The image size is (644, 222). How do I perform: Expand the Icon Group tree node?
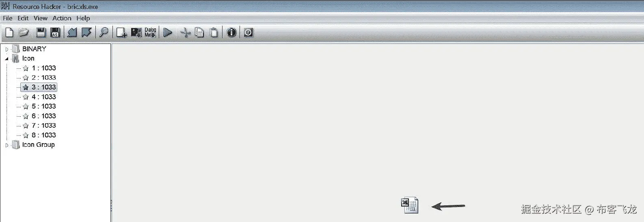coord(6,145)
